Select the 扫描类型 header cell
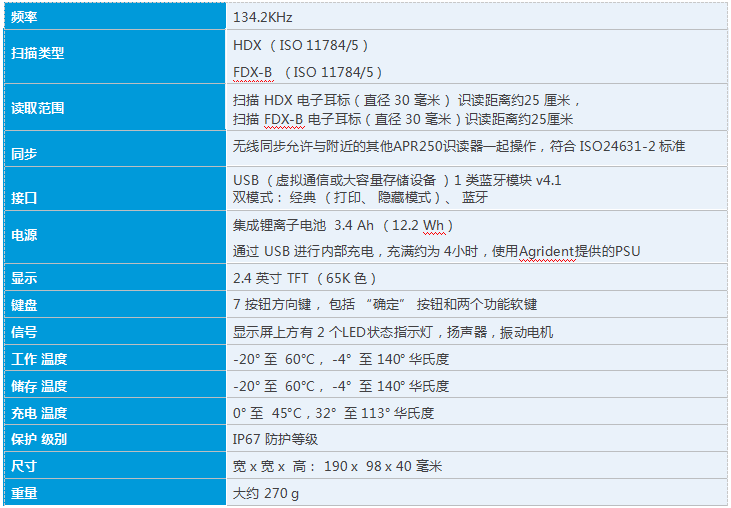Image resolution: width=731 pixels, height=508 pixels. tap(37, 53)
